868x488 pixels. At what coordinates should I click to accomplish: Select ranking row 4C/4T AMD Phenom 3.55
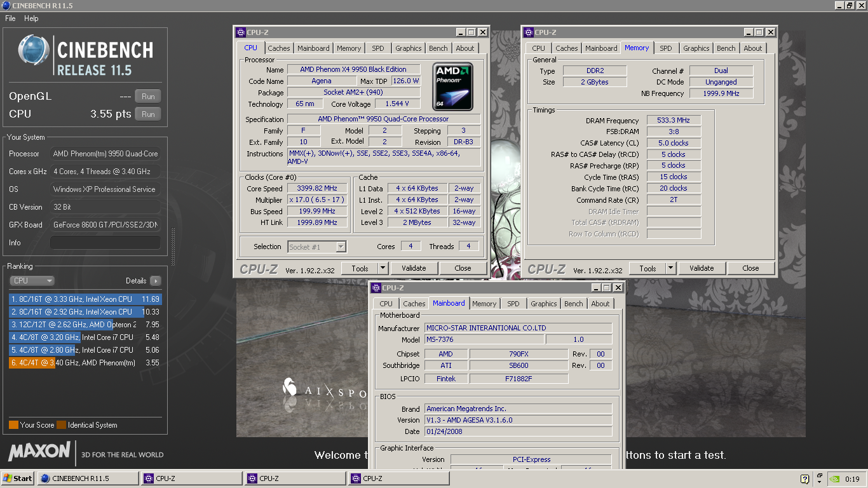85,363
